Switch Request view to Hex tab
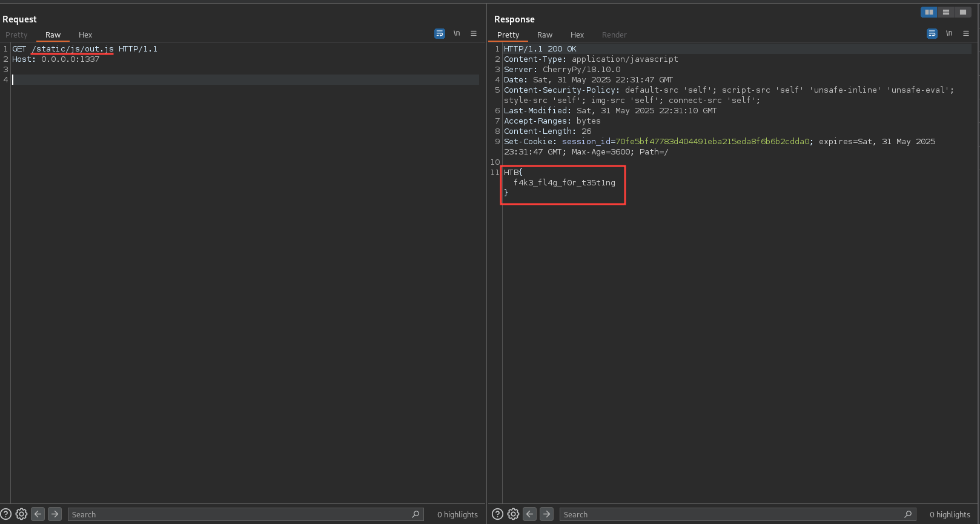The width and height of the screenshot is (980, 524). [x=85, y=35]
